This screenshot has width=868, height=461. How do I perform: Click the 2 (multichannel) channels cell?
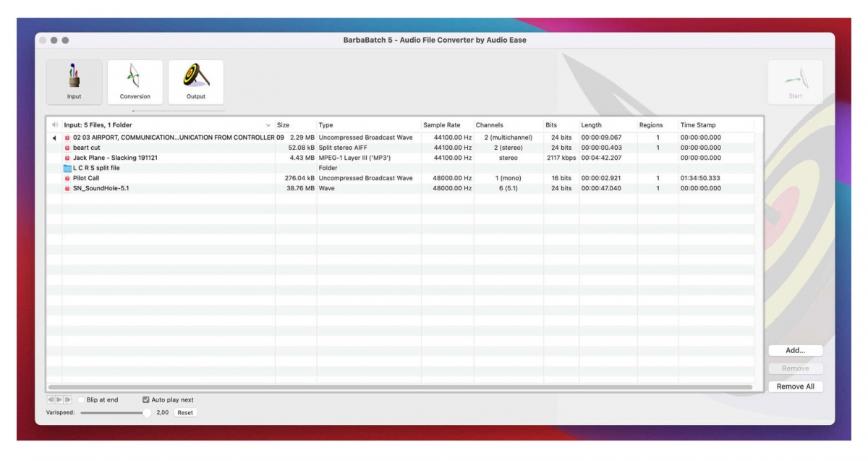(x=509, y=138)
